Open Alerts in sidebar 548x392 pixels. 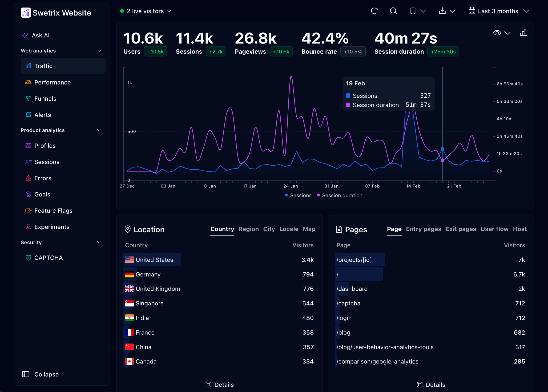tap(63, 115)
